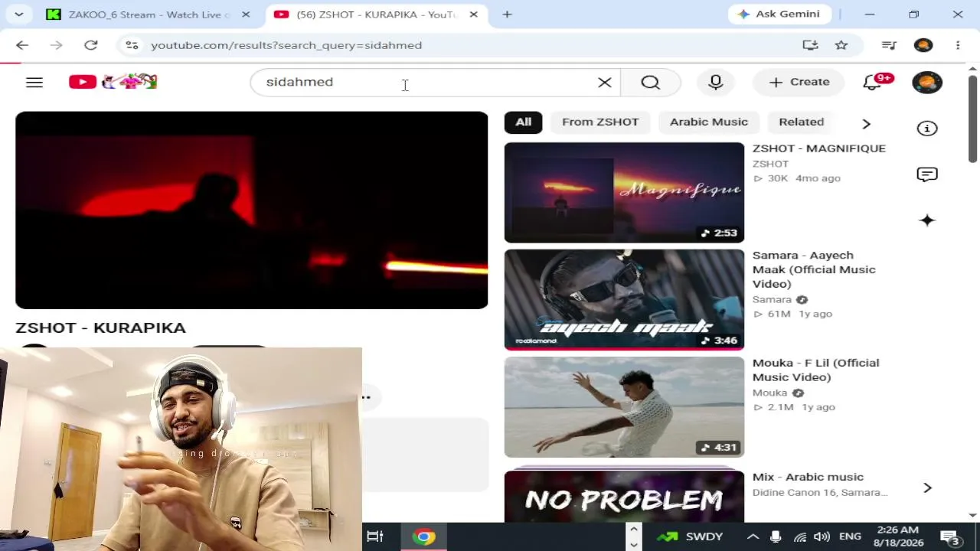Select the Related filter chip
Viewport: 980px width, 551px height.
pos(801,122)
